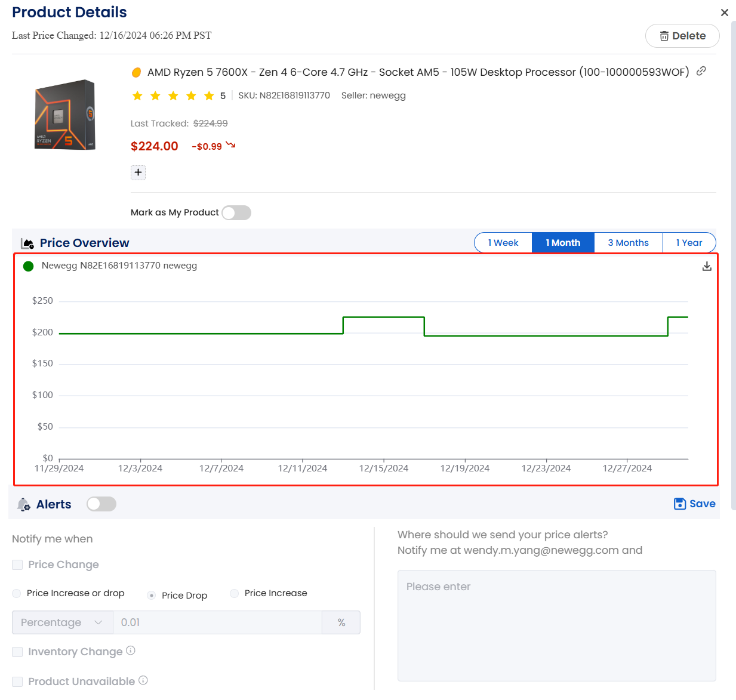Viewport: 736px width, 700px height.
Task: Click the -$0.99 price change text
Action: [207, 147]
